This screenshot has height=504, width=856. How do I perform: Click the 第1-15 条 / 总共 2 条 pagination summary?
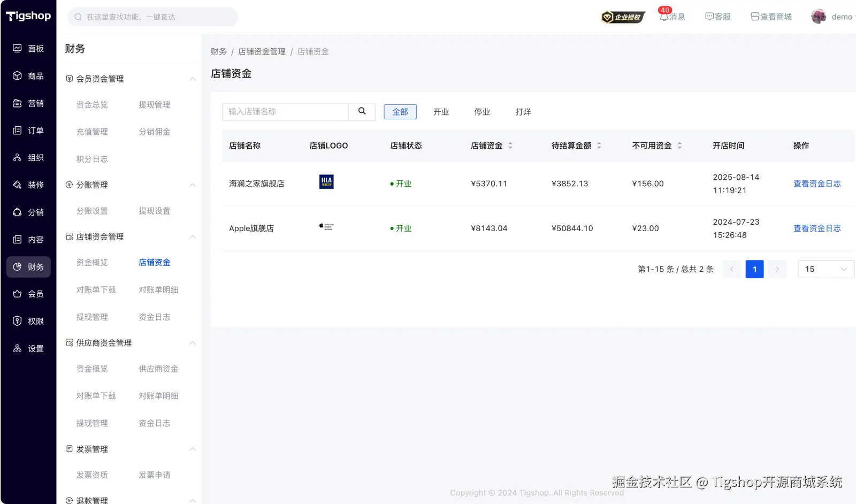(x=676, y=269)
